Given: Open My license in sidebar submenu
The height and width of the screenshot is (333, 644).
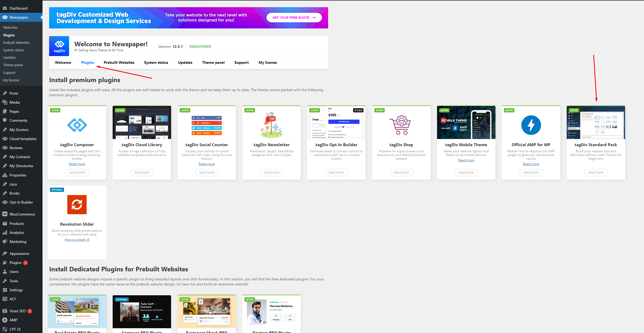Looking at the screenshot, I should click(11, 80).
